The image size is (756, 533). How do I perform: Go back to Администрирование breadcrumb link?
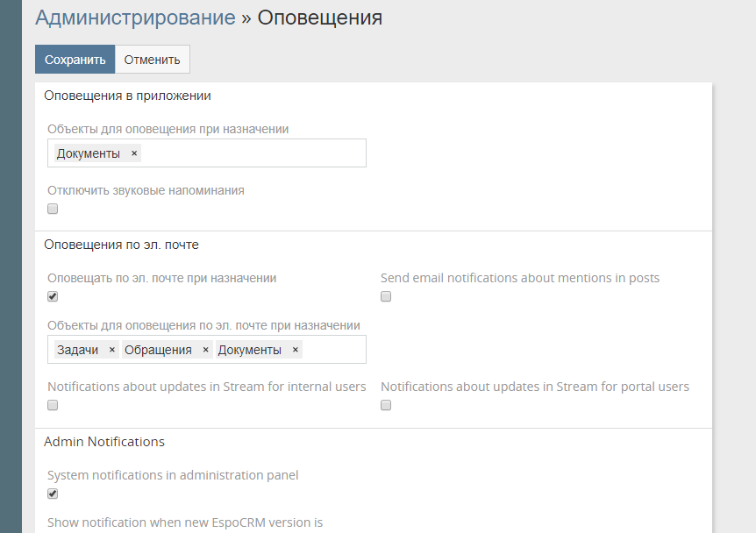[x=135, y=18]
